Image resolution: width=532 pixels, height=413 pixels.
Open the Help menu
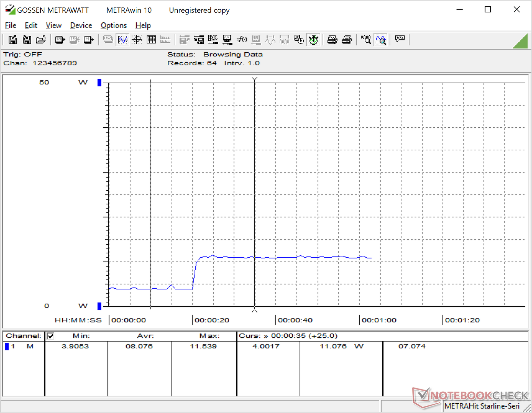143,25
